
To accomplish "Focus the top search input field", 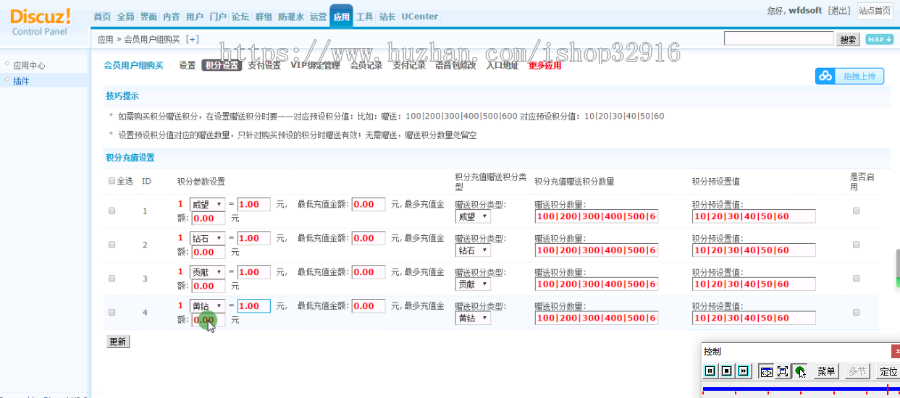I will click(x=778, y=39).
